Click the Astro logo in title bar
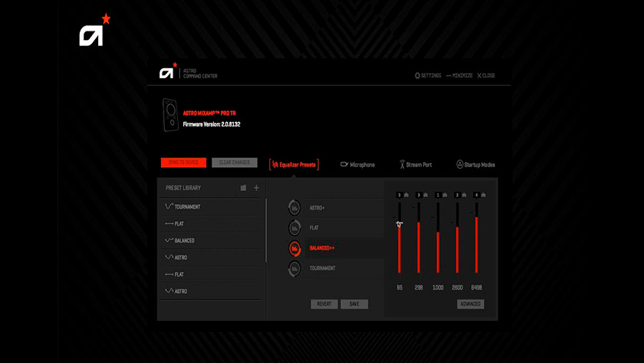This screenshot has height=363, width=644. [x=167, y=73]
